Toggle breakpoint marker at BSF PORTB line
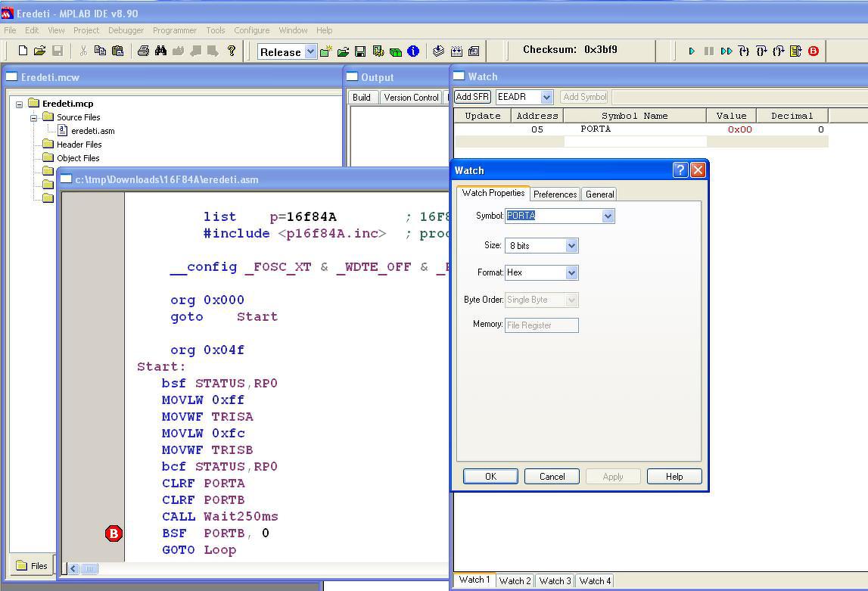This screenshot has height=591, width=868. click(114, 533)
